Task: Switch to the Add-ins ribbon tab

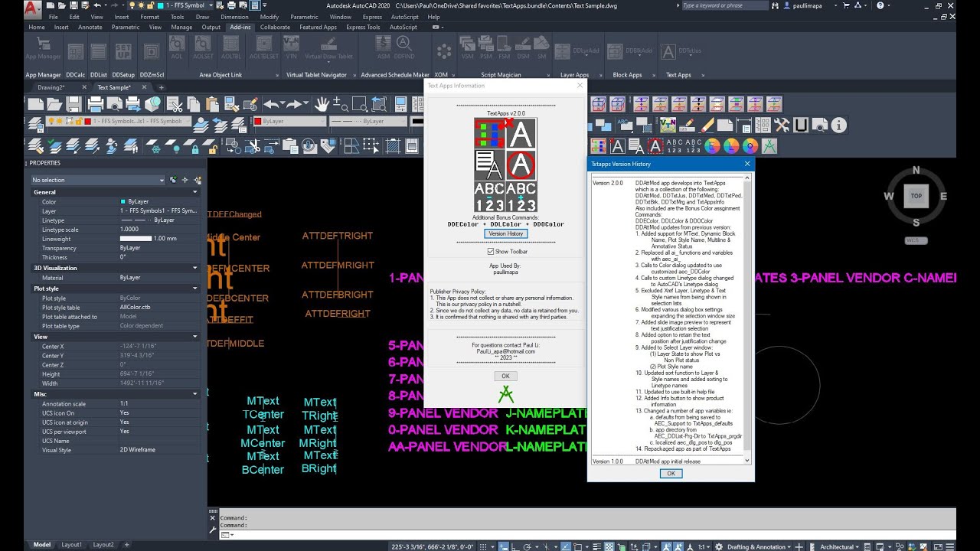Action: coord(240,28)
